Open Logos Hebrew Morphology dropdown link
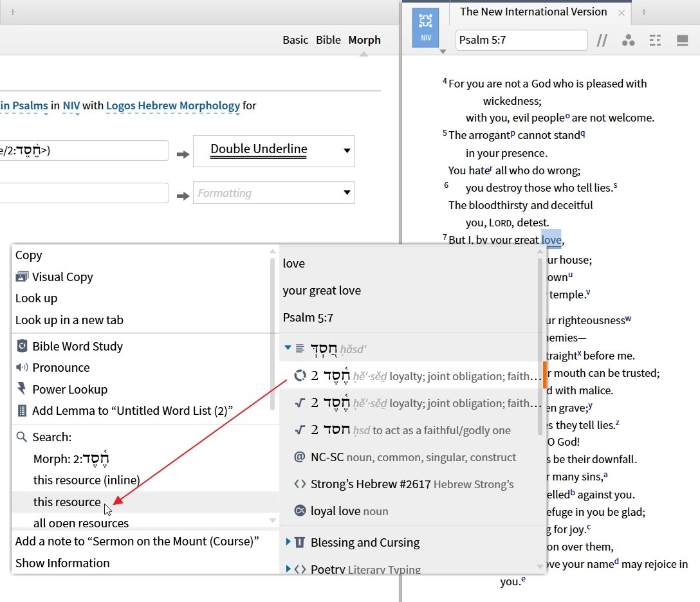Screen dimensions: 700x602 tap(173, 105)
